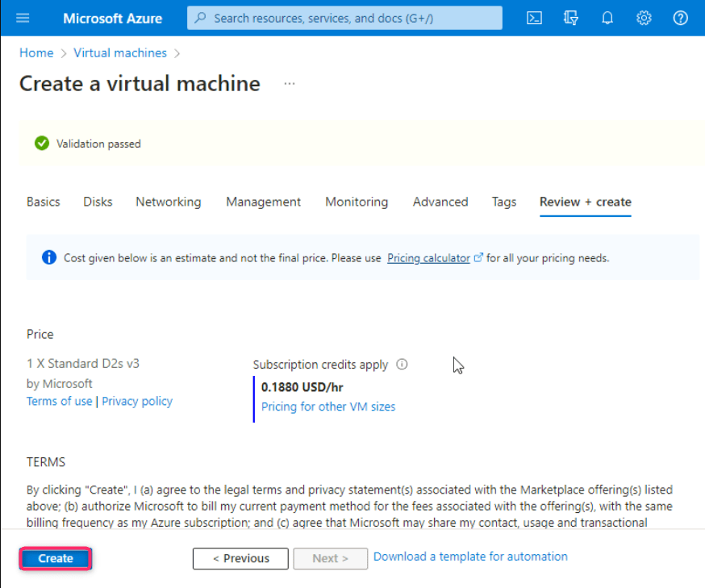
Task: Open the Pricing calculator link
Action: pyautogui.click(x=428, y=258)
